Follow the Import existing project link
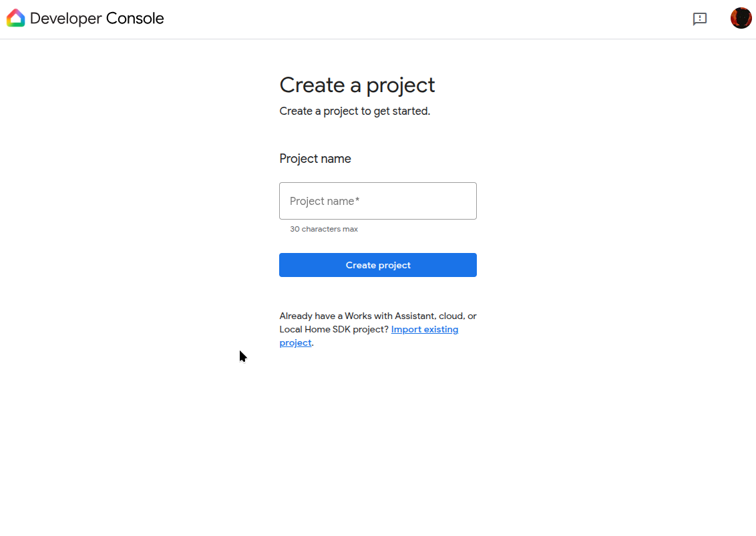 [424, 330]
